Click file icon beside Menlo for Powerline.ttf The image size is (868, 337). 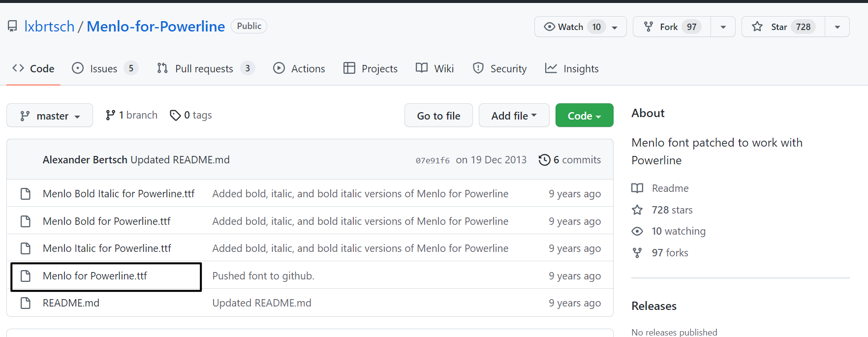click(x=26, y=276)
